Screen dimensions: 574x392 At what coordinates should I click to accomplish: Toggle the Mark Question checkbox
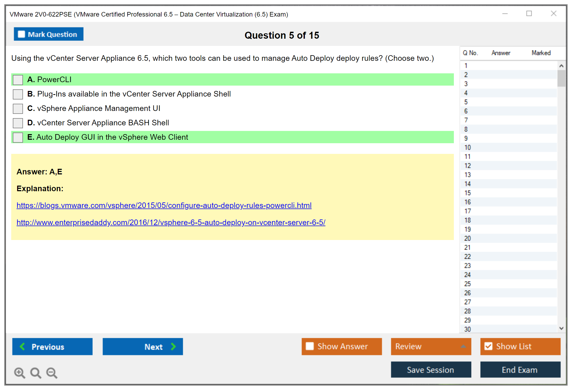21,34
